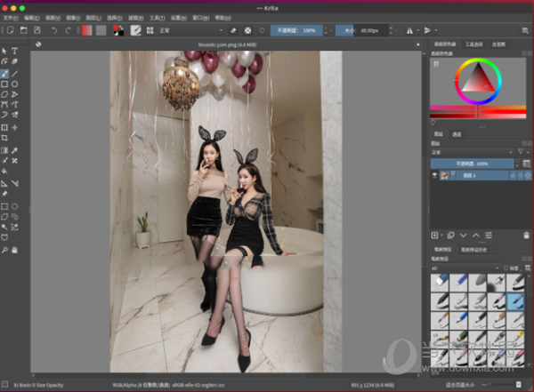Click the Open File folder icon
Image resolution: width=534 pixels, height=392 pixels.
[x=23, y=30]
